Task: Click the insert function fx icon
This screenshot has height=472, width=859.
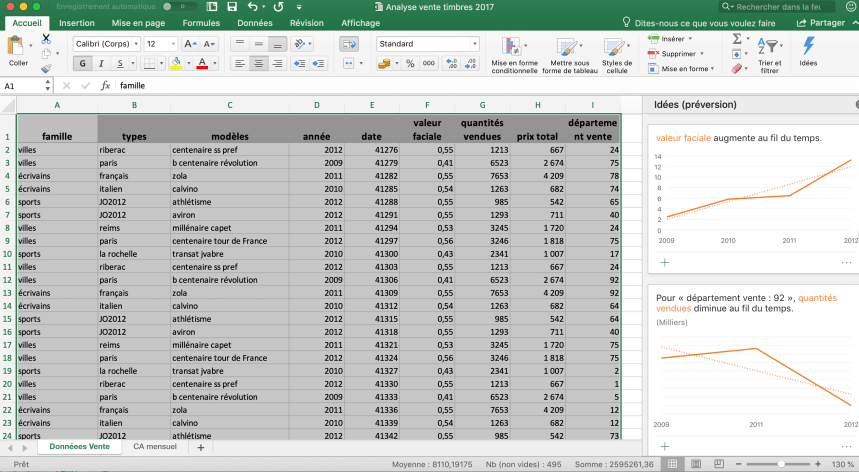Action: [105, 86]
